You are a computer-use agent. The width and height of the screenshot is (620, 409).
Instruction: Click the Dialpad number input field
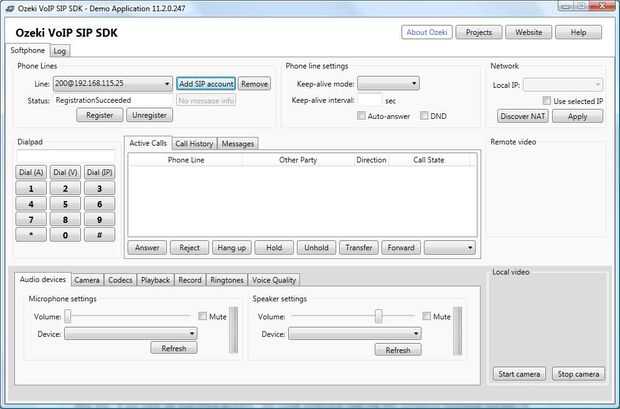click(x=66, y=156)
